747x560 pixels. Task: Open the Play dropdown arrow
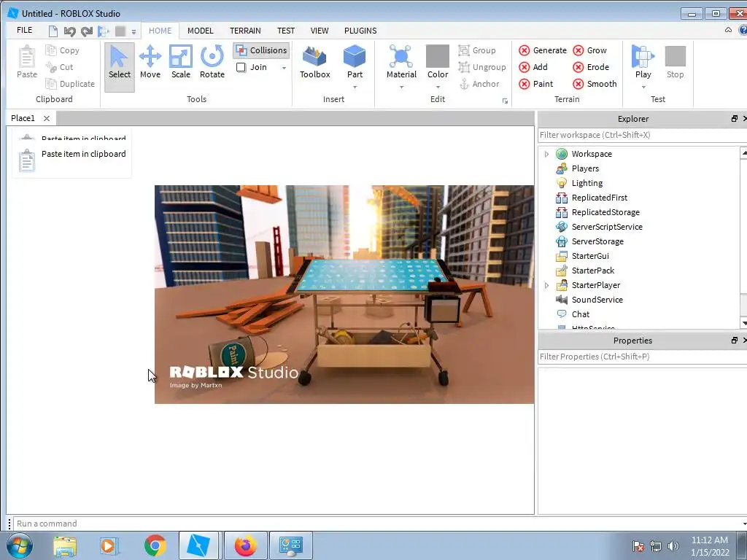643,87
